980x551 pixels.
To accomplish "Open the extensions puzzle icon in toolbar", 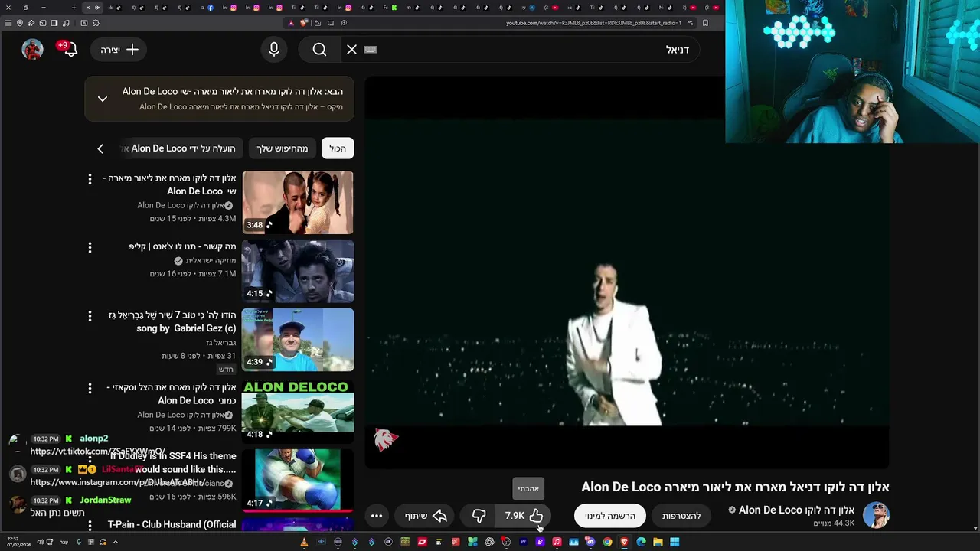I will (x=96, y=23).
